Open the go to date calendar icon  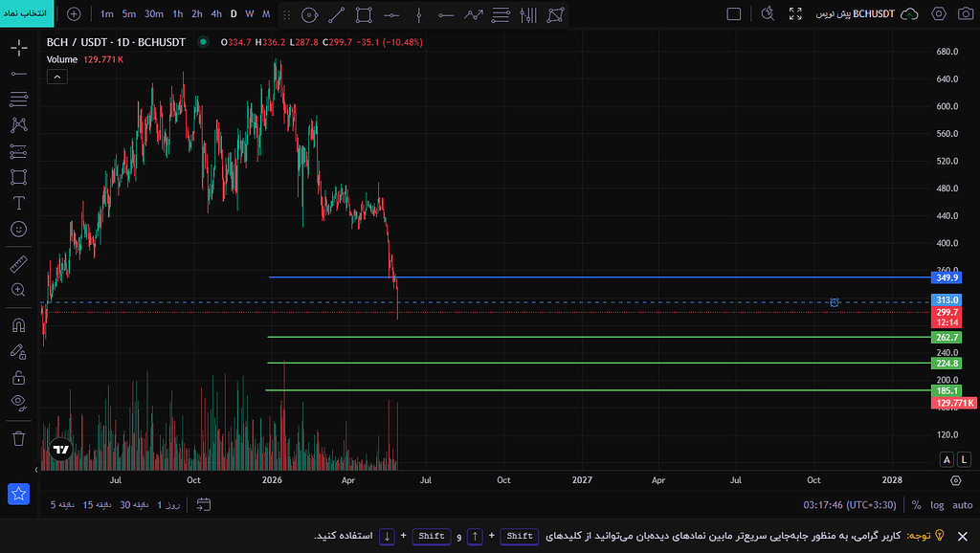204,504
